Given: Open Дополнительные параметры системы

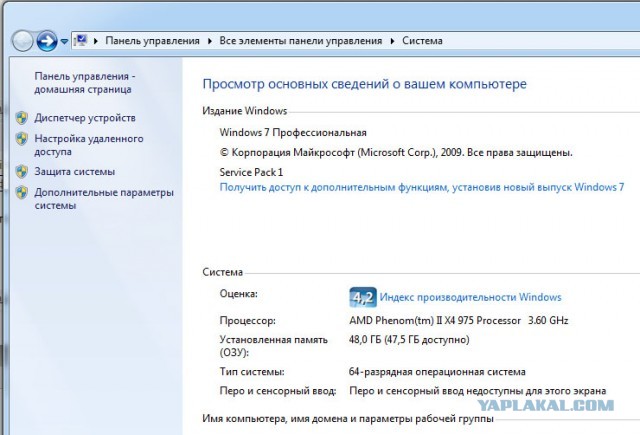Looking at the screenshot, I should (x=104, y=199).
